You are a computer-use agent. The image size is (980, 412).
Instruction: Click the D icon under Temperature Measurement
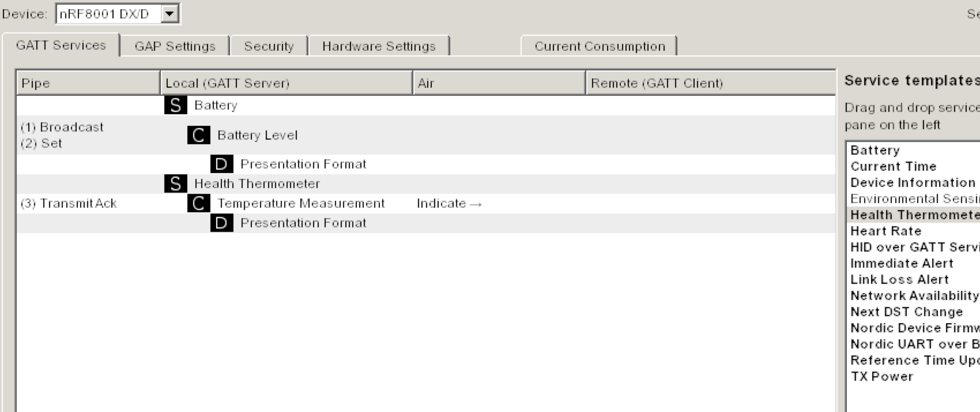click(221, 223)
